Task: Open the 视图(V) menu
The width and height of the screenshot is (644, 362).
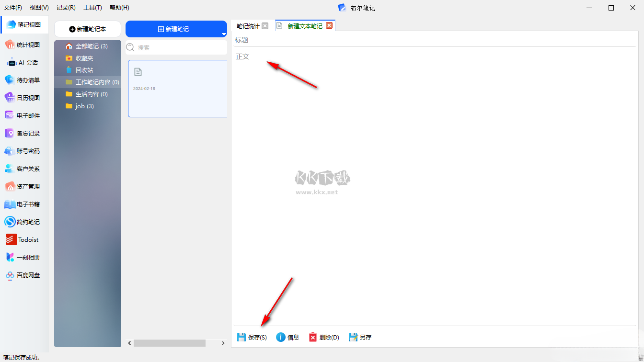Action: coord(39,8)
